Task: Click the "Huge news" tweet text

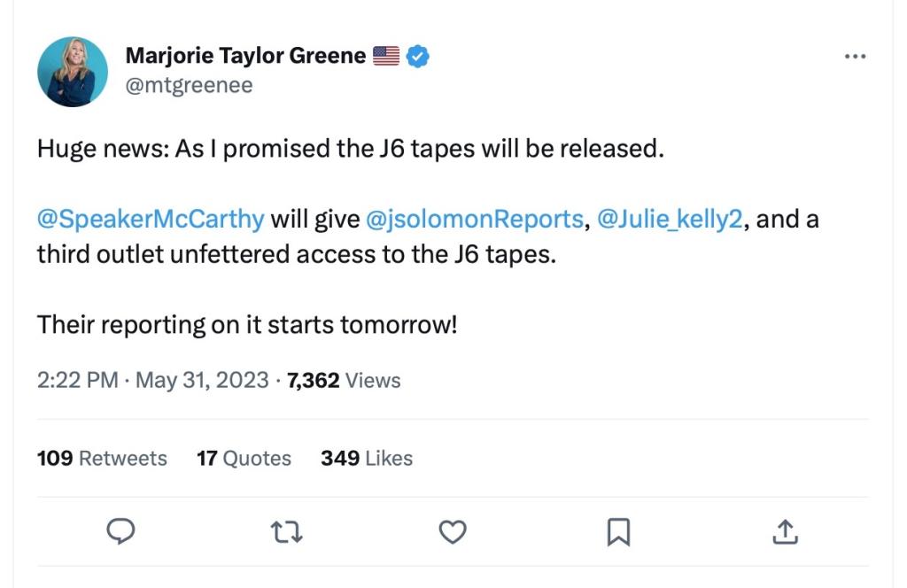Action: tap(350, 149)
